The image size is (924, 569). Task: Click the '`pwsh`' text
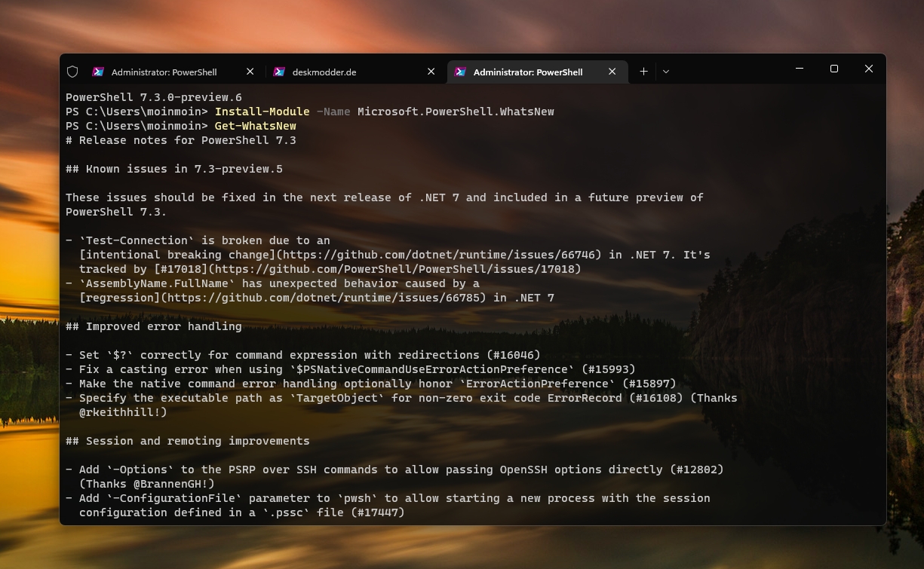click(358, 498)
